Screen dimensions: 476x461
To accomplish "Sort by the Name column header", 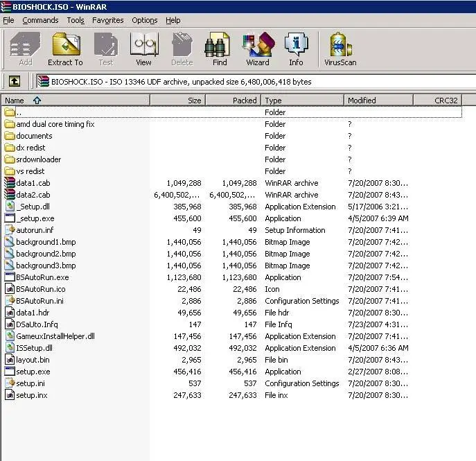I will tap(76, 101).
